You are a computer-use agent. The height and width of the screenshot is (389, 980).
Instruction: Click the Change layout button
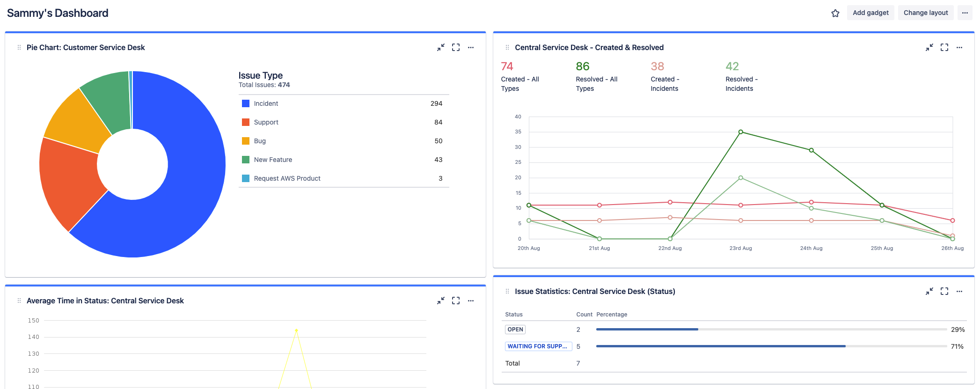925,13
